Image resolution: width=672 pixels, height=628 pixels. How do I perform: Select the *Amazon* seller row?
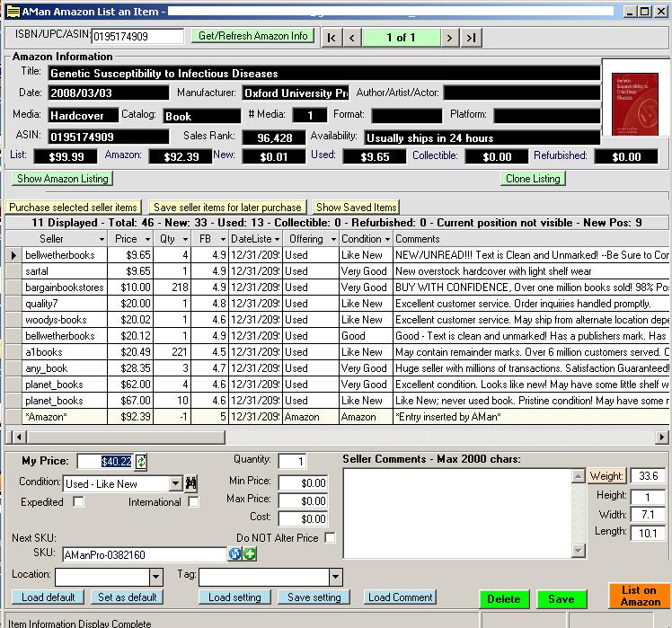[x=338, y=417]
